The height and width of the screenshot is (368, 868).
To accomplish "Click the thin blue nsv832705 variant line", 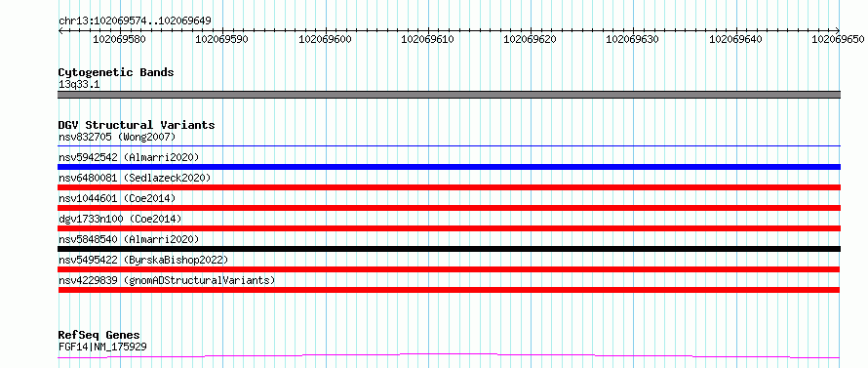I will pyautogui.click(x=450, y=146).
